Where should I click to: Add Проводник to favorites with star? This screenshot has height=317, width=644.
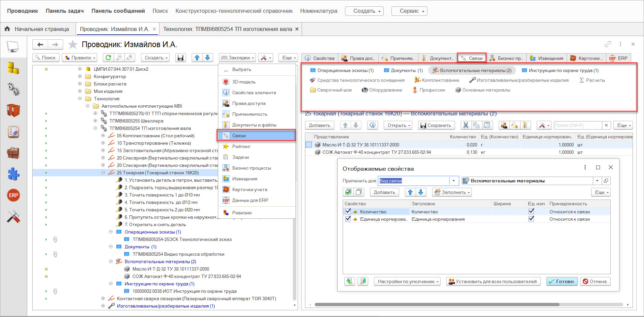click(73, 44)
